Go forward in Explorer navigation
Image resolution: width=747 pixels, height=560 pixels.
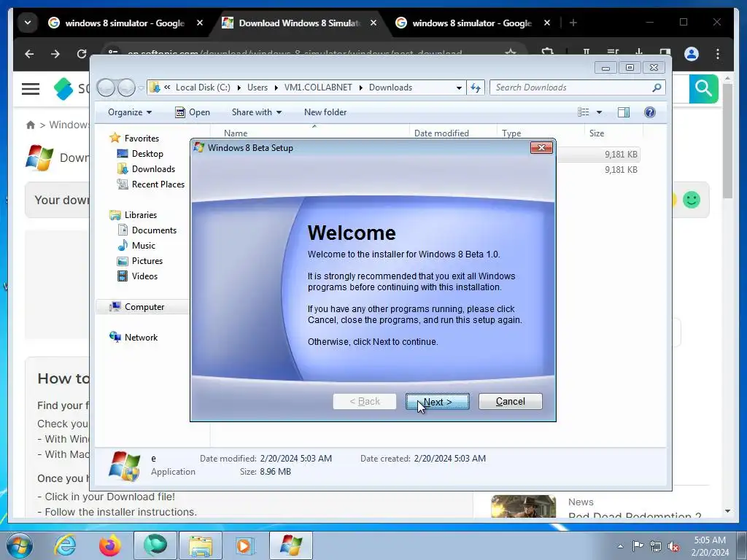(126, 87)
